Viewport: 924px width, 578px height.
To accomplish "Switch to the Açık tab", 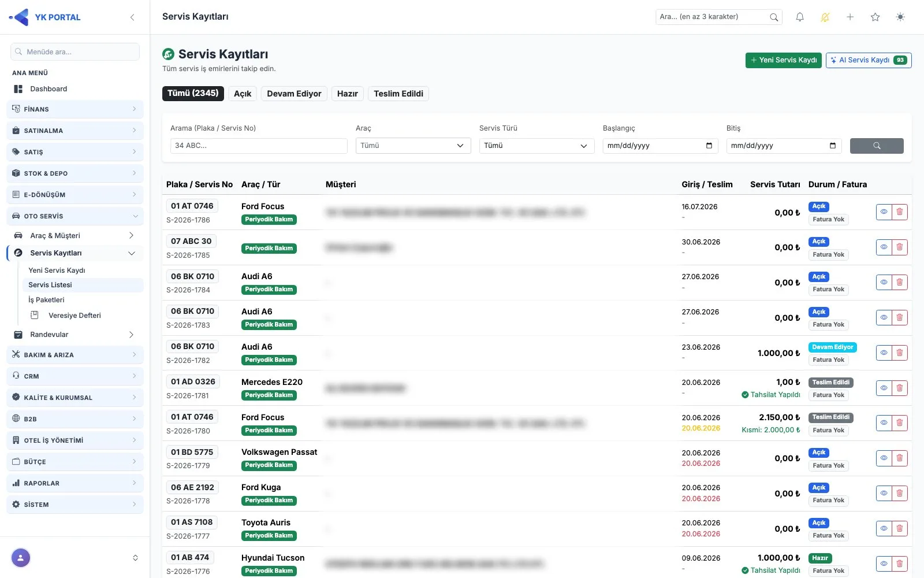I will 243,94.
